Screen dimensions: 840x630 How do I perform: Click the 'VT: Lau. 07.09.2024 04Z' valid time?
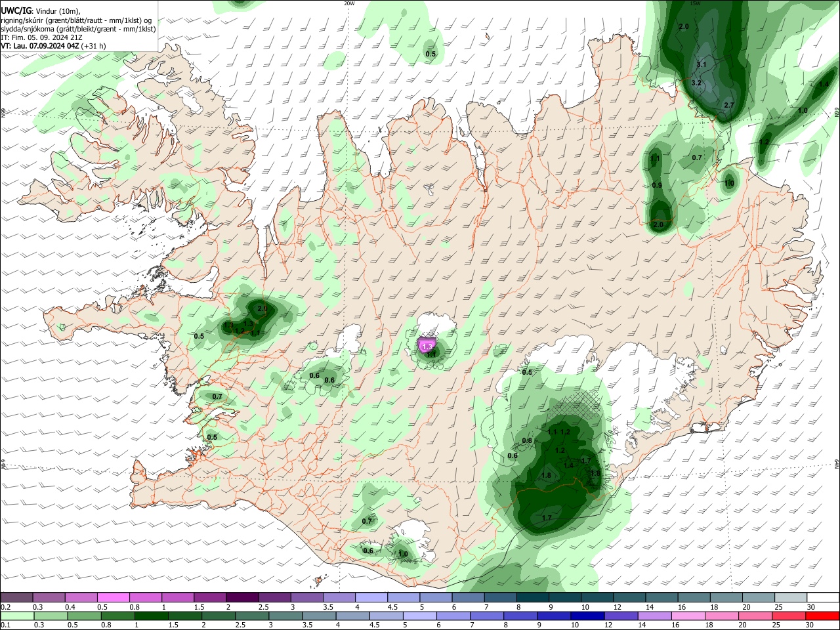click(40, 46)
